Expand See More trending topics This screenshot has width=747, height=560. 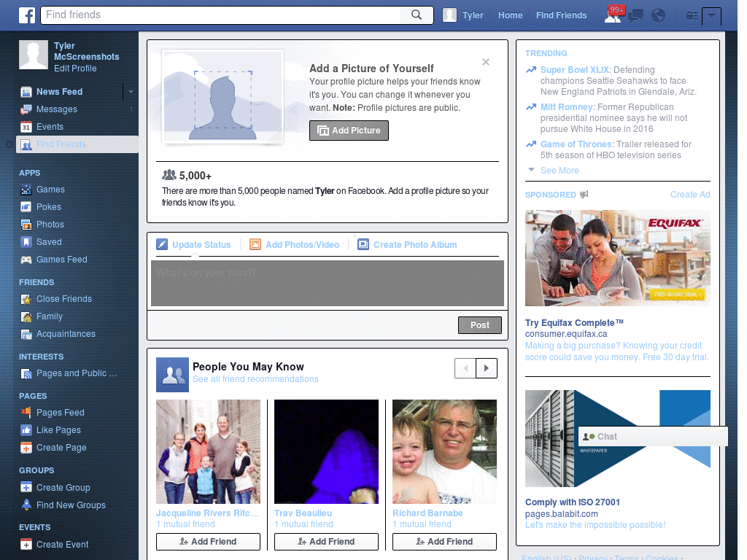pos(560,171)
